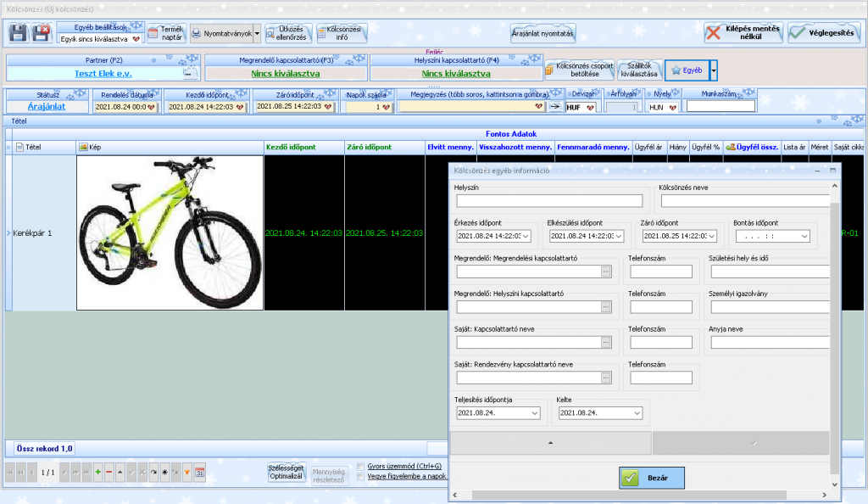Click the arrow button beside the Megjegyzés field
The width and height of the screenshot is (868, 504).
(x=554, y=107)
